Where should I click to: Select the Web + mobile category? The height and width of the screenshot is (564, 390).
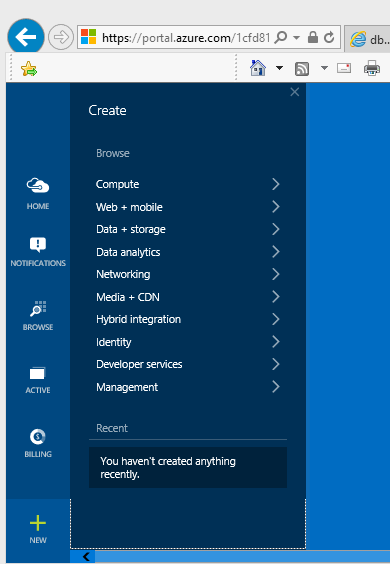(x=188, y=207)
